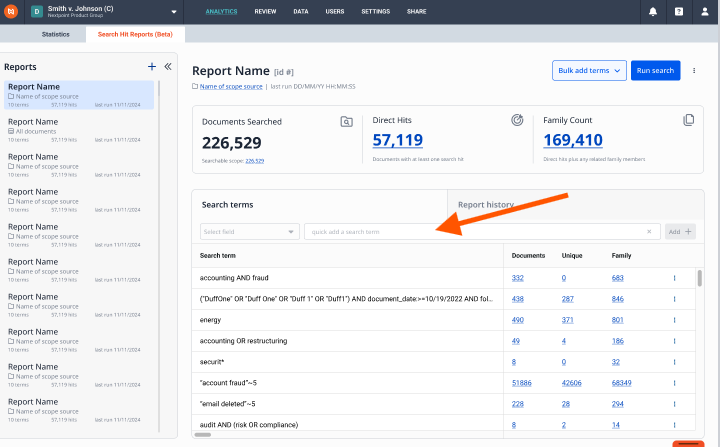720x447 pixels.
Task: Open the Bulk add terms dropdown
Action: pyautogui.click(x=589, y=71)
